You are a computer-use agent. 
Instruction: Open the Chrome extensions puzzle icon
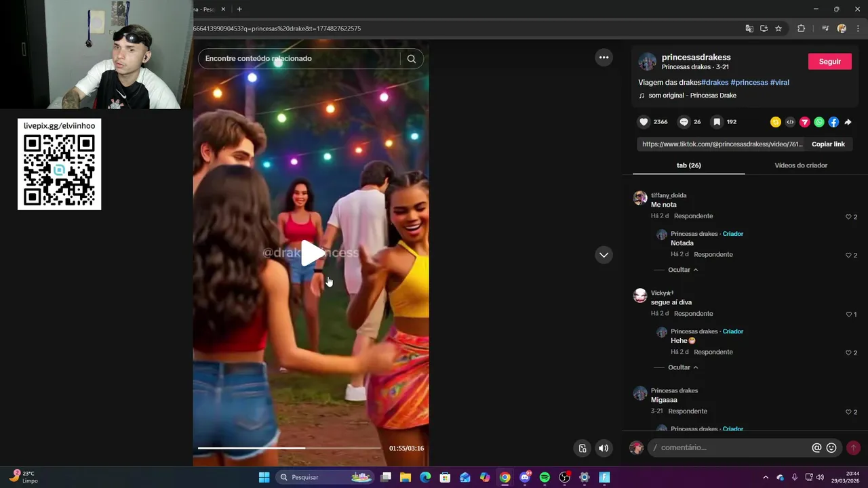coord(801,28)
